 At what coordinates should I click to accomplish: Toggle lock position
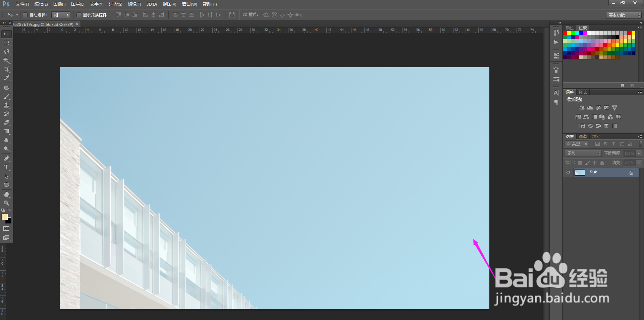(595, 163)
